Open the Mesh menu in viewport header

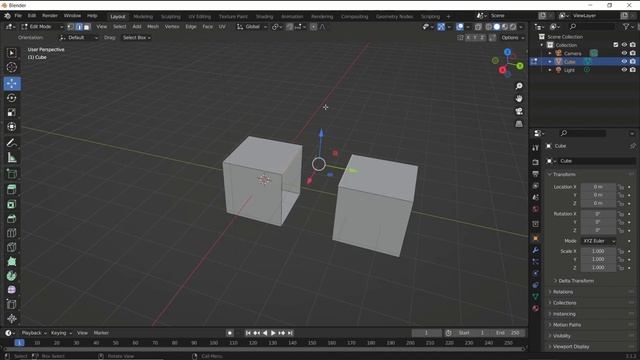click(153, 27)
